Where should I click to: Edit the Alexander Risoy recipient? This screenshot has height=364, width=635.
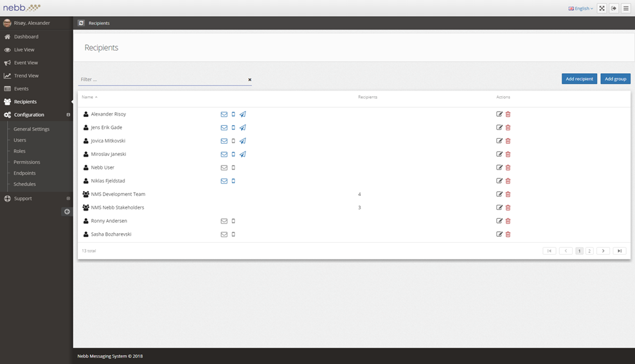coord(499,114)
